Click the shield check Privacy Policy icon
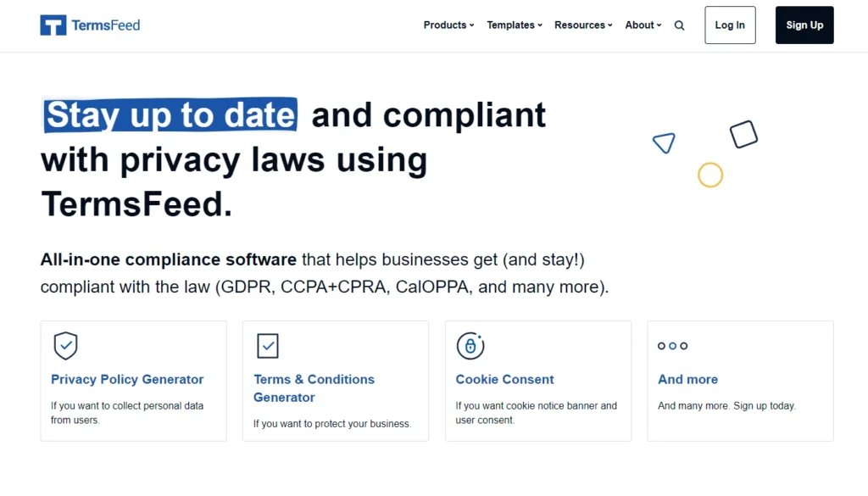The width and height of the screenshot is (868, 496). point(65,345)
